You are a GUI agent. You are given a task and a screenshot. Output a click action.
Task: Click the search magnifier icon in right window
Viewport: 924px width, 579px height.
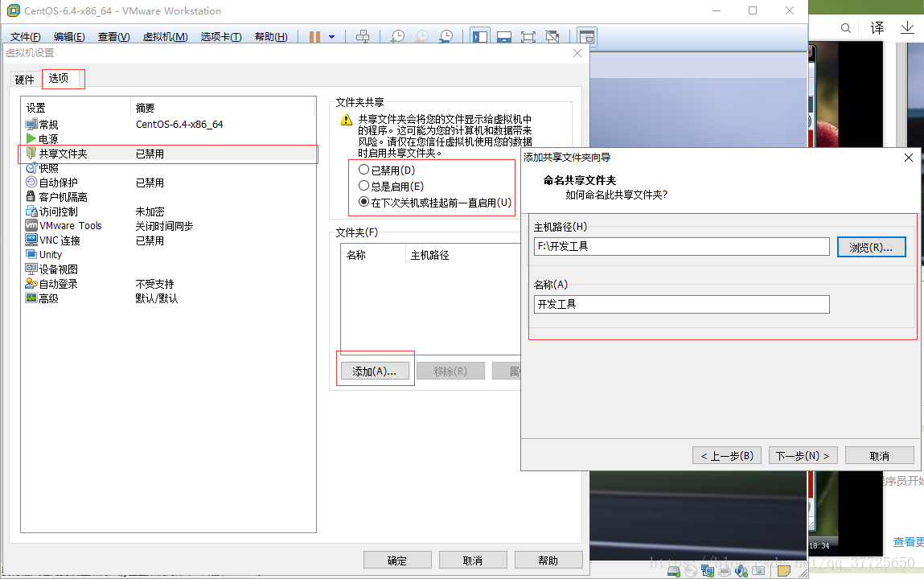846,28
